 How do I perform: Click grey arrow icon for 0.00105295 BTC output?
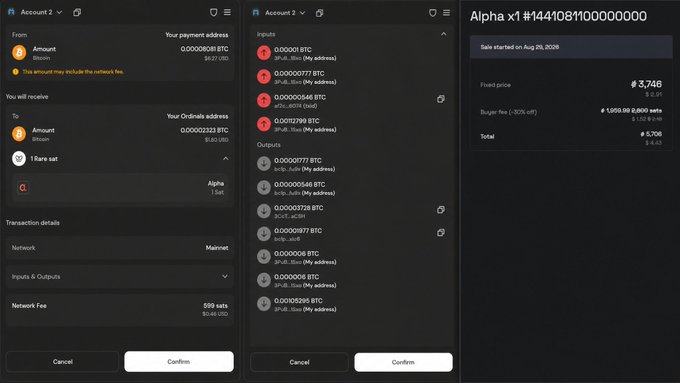click(264, 304)
